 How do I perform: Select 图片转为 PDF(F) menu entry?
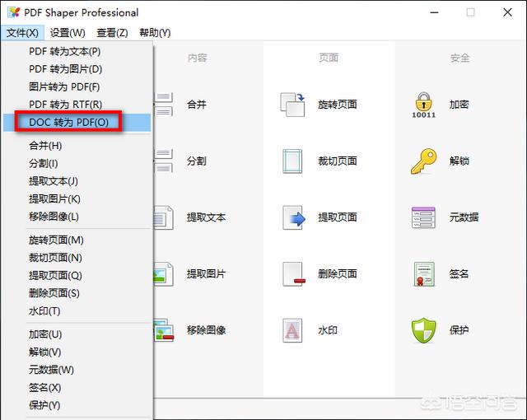77,87
